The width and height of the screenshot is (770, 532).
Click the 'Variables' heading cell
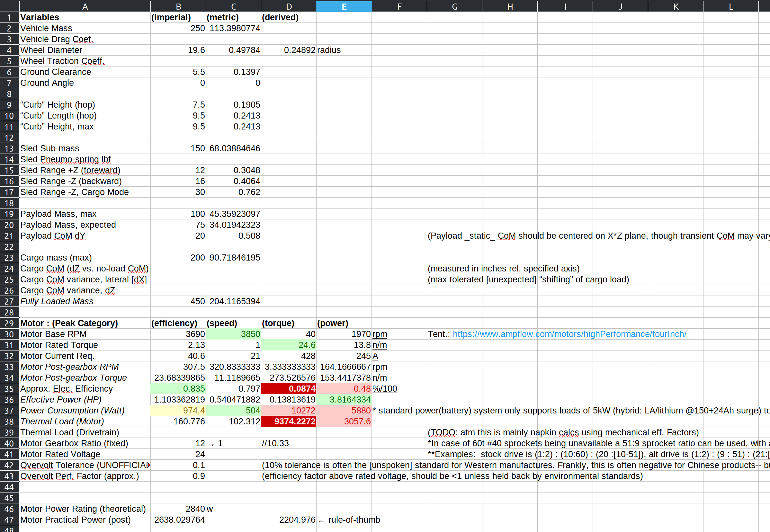click(85, 17)
